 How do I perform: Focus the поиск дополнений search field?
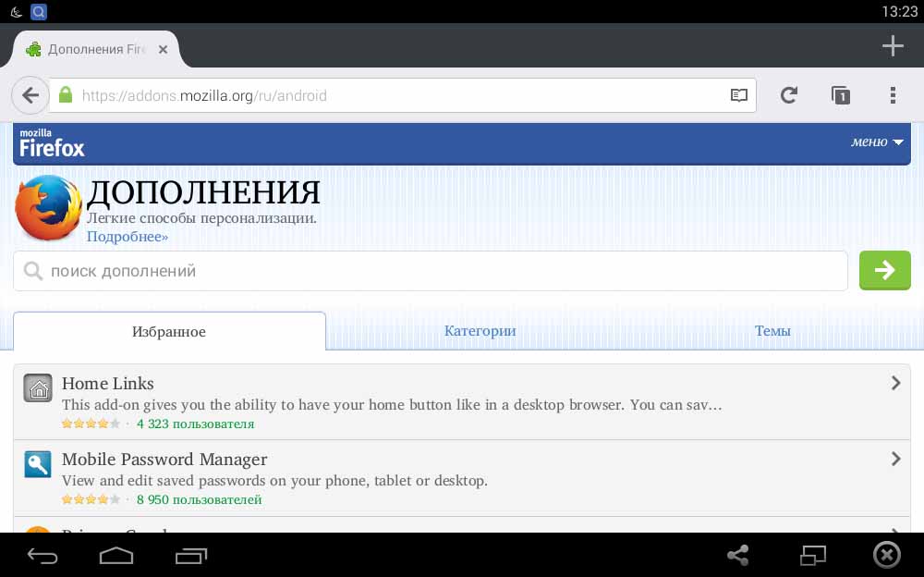pos(431,271)
